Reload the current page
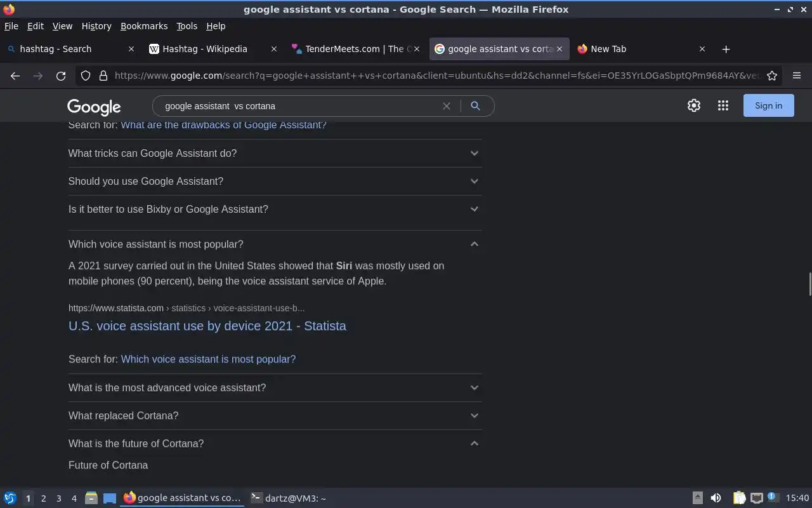812x508 pixels. point(61,76)
